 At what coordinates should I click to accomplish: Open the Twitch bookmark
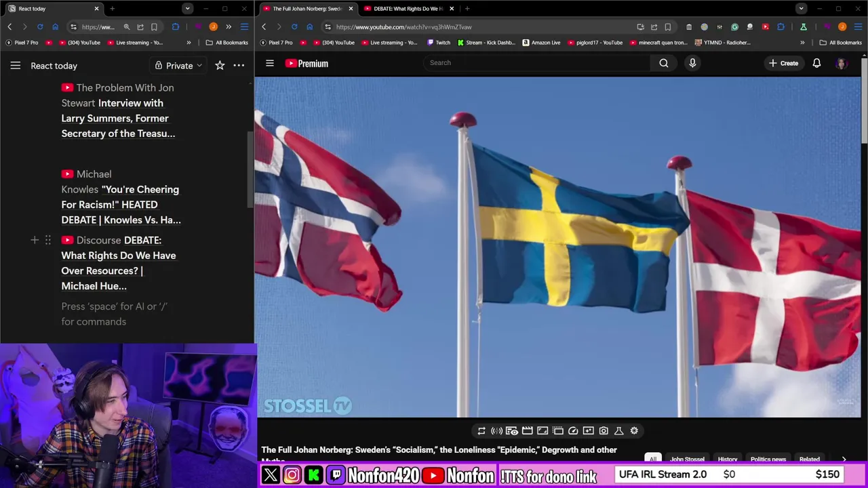[438, 43]
